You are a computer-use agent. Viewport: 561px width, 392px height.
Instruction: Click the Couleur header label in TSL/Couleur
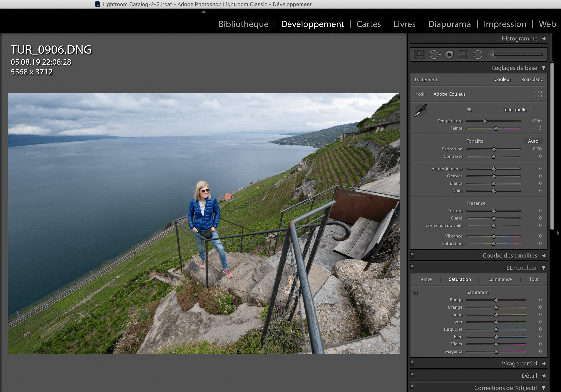click(x=526, y=268)
